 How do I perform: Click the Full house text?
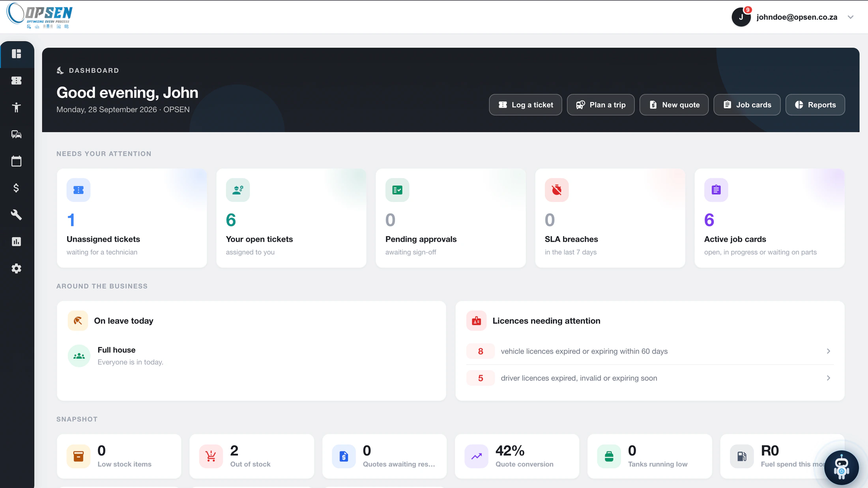click(116, 350)
